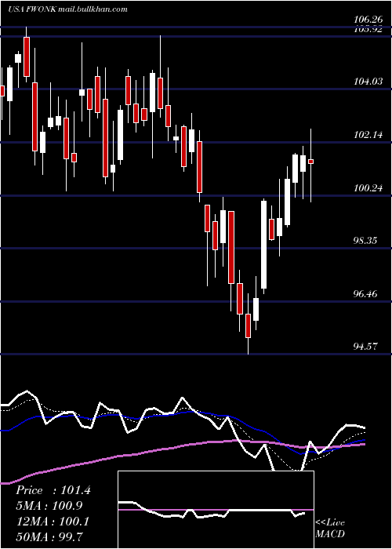Click the 100.24 price level label

pyautogui.click(x=368, y=187)
